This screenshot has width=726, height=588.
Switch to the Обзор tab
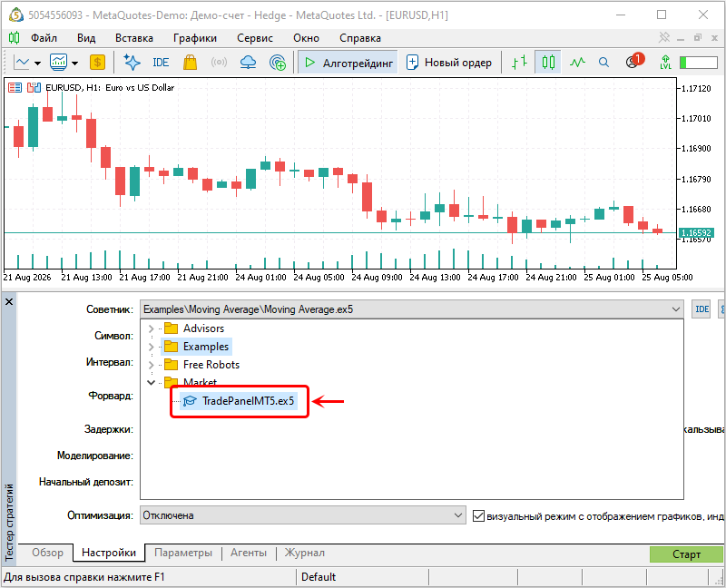point(48,553)
